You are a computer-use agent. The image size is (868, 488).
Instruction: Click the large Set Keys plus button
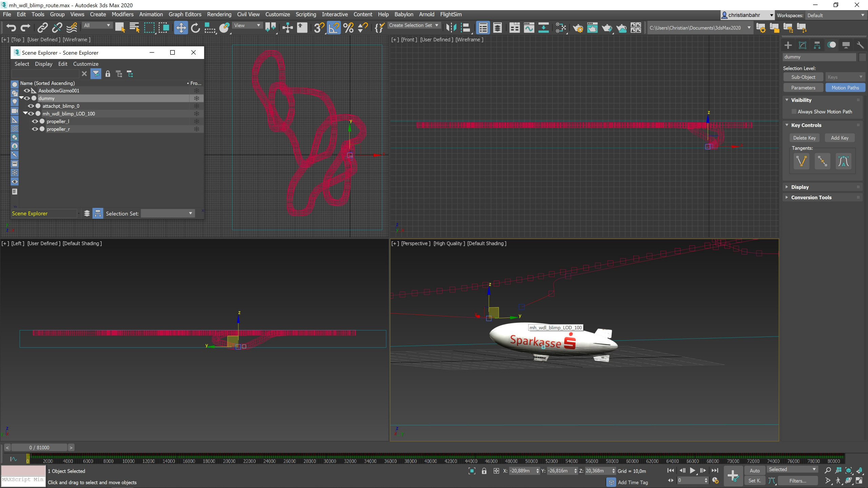733,475
